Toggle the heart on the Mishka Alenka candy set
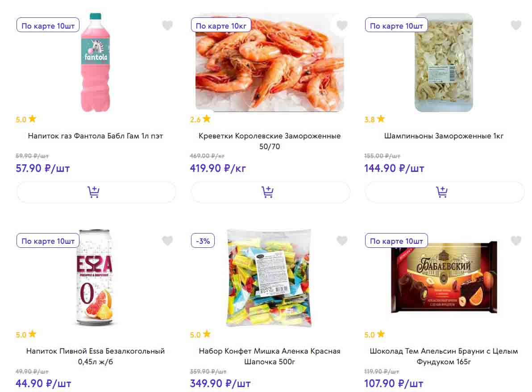The width and height of the screenshot is (532, 392). [342, 241]
